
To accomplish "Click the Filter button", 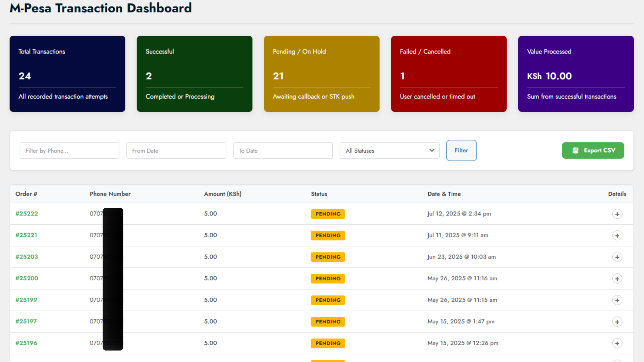I will (461, 150).
